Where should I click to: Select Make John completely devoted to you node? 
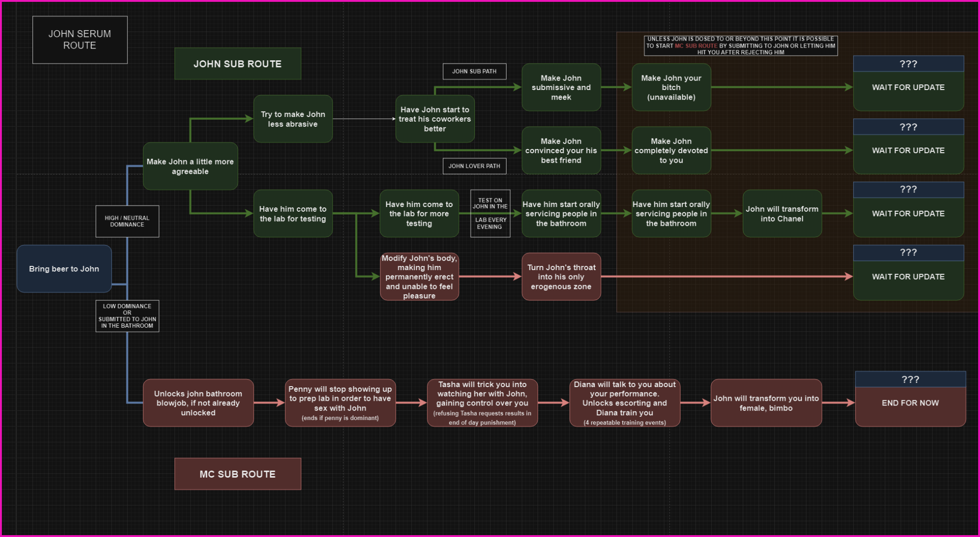point(671,150)
